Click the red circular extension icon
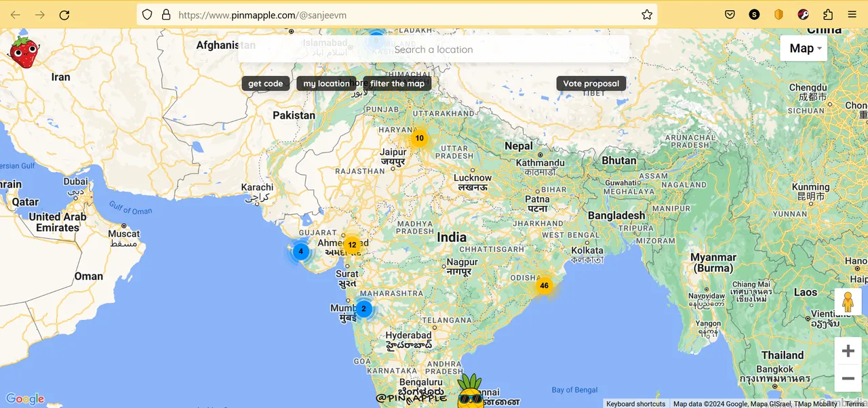This screenshot has height=408, width=868. pyautogui.click(x=804, y=14)
